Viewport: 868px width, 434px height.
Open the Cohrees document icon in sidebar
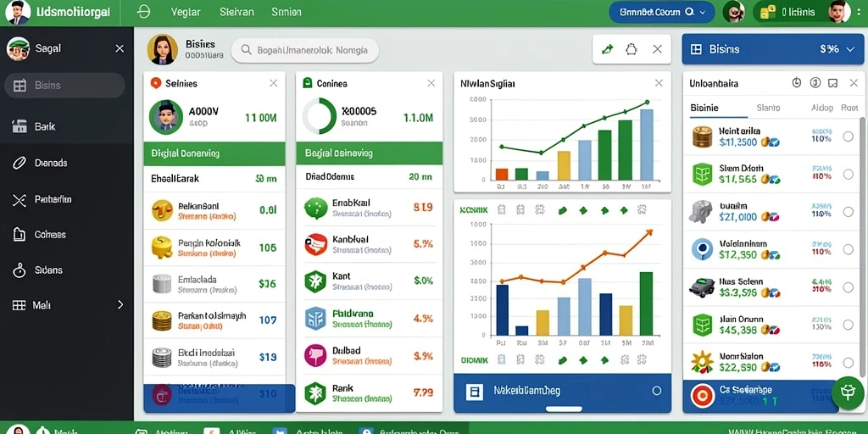[x=19, y=234]
